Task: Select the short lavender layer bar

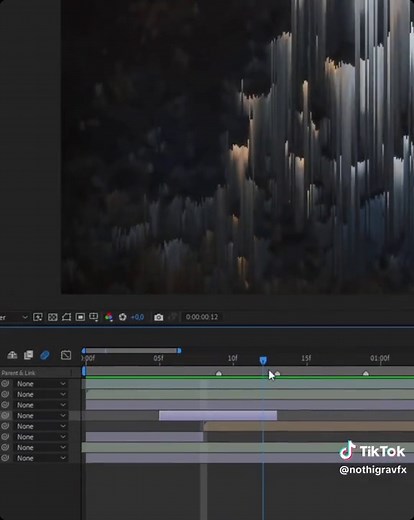Action: (218, 416)
